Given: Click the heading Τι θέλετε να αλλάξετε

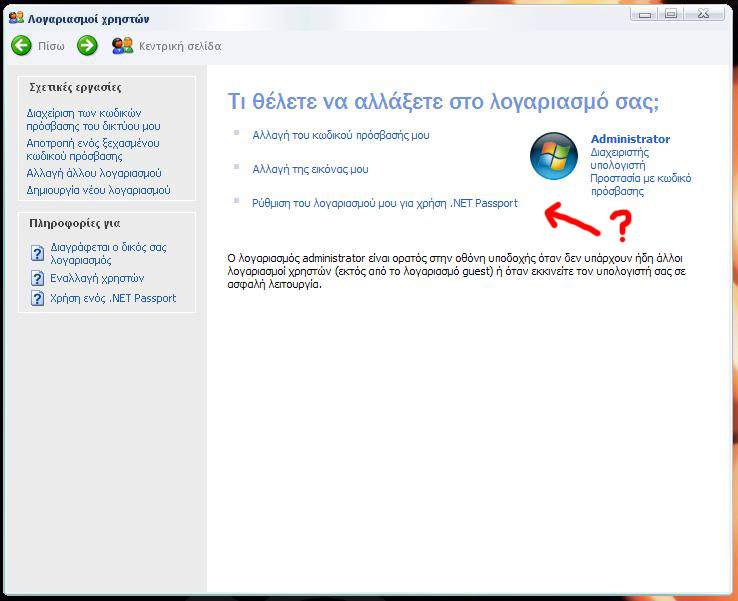Looking at the screenshot, I should coord(443,101).
